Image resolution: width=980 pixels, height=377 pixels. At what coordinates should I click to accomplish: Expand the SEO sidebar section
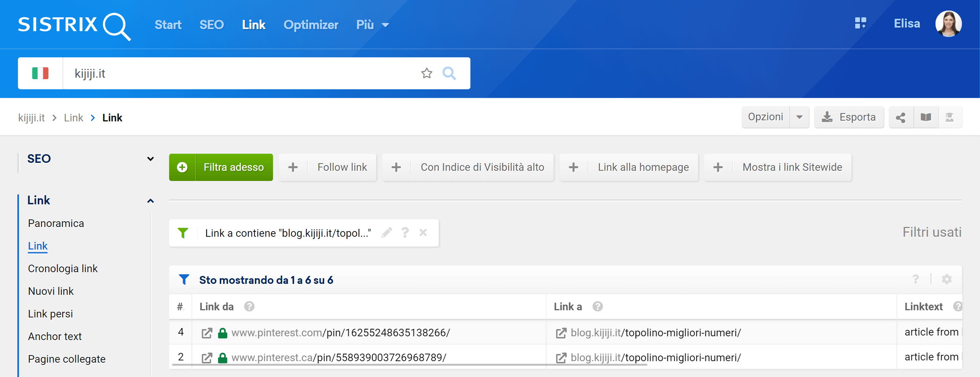click(150, 159)
